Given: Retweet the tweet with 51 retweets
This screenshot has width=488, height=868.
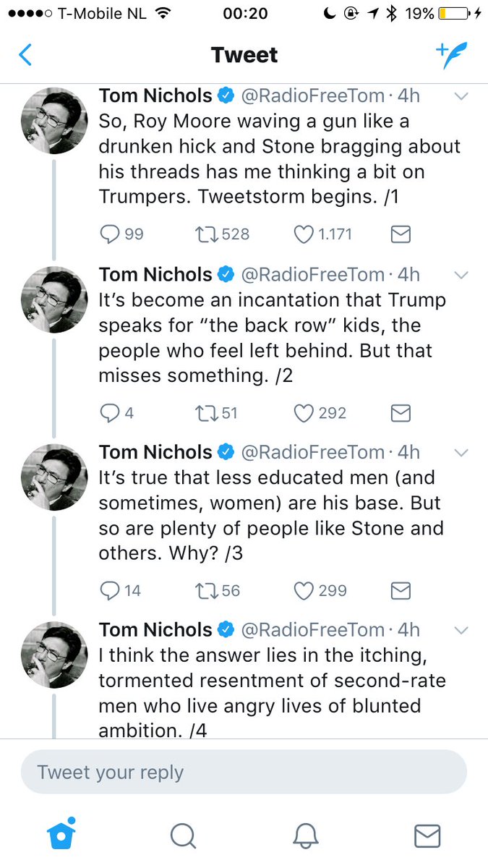Looking at the screenshot, I should coord(208,413).
